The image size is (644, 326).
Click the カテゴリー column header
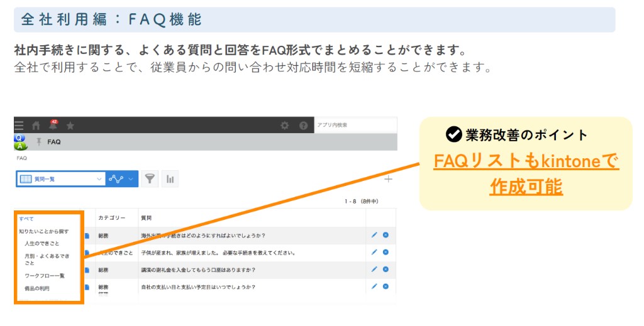(112, 218)
